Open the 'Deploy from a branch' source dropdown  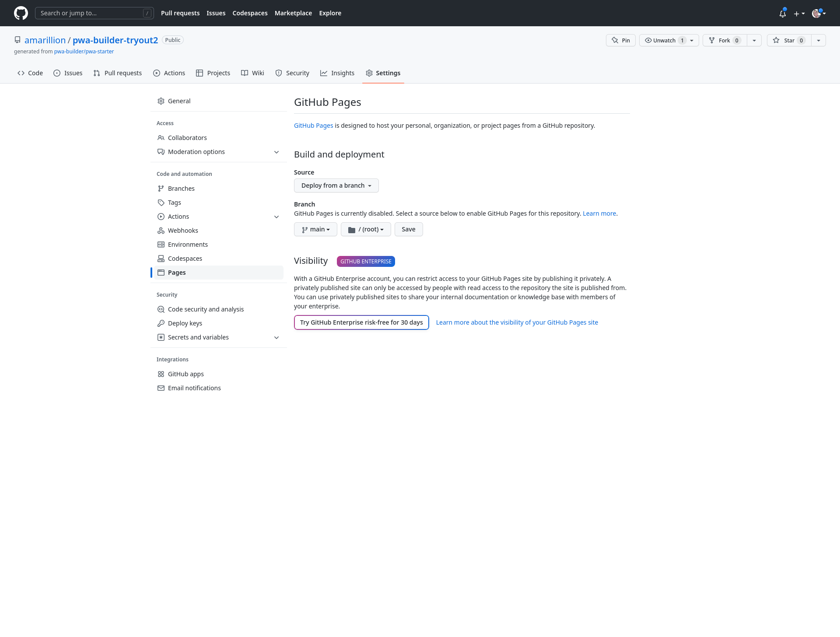coord(336,185)
